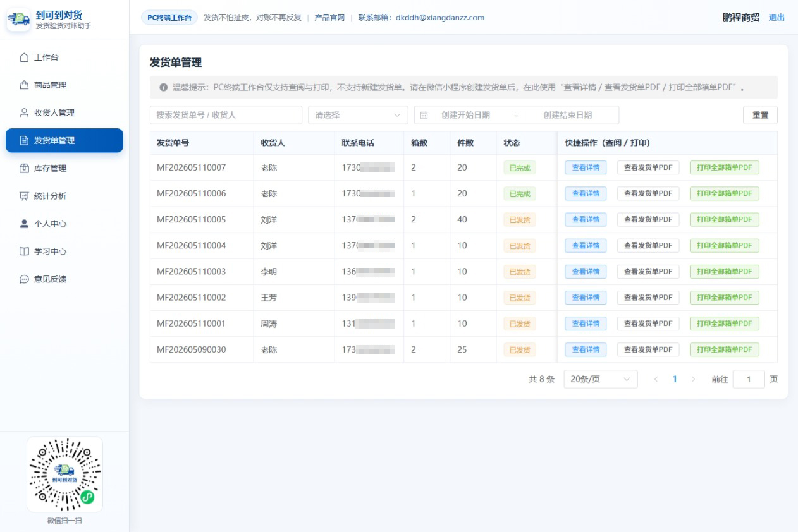
Task: Click 已完成 status tag for MF202605110007
Action: pyautogui.click(x=520, y=167)
